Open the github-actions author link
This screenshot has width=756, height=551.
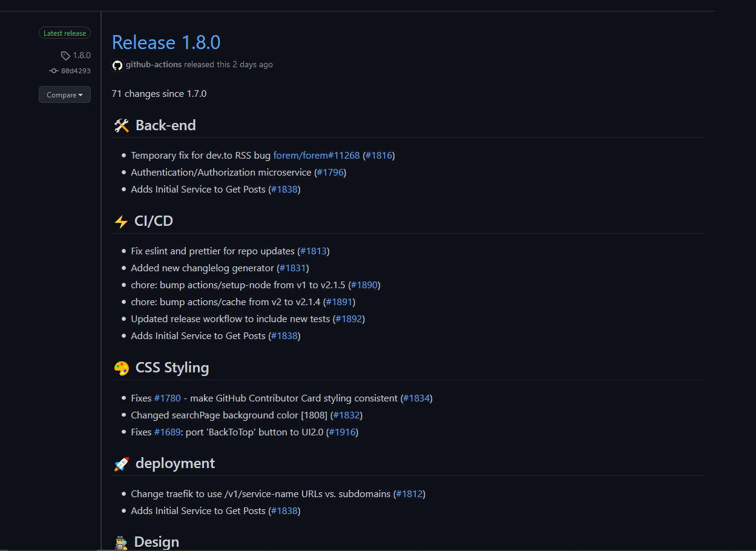click(x=154, y=64)
